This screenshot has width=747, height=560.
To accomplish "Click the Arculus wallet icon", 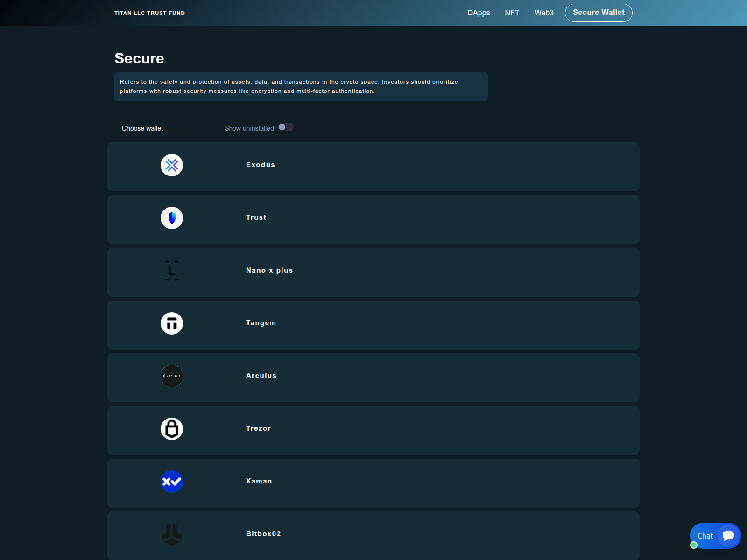I will [x=172, y=376].
